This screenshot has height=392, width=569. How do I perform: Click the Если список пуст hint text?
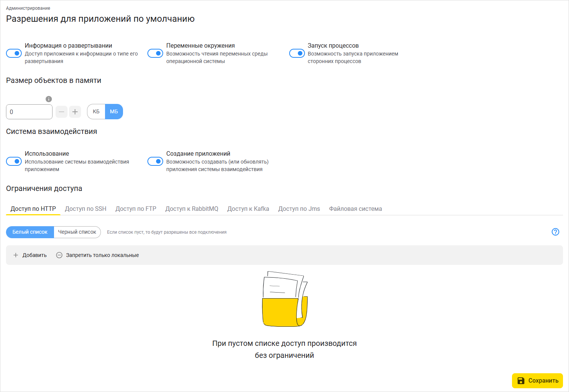click(167, 232)
